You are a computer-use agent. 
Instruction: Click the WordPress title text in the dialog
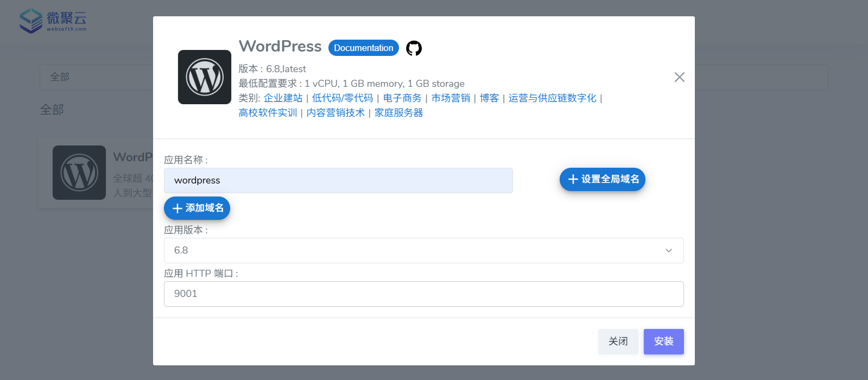point(280,46)
